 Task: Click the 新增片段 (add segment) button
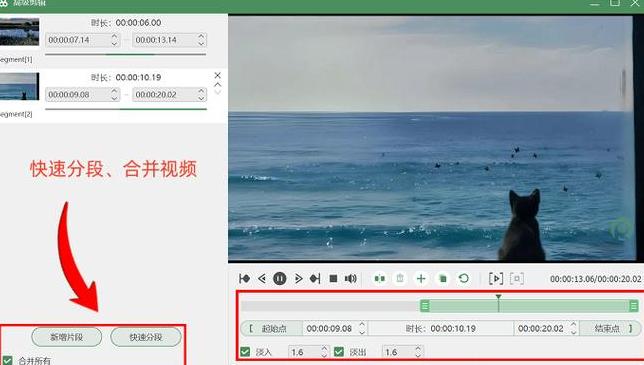tap(67, 337)
